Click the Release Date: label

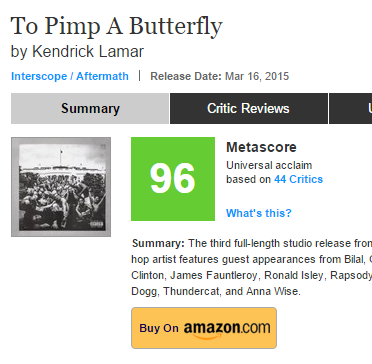pos(186,76)
